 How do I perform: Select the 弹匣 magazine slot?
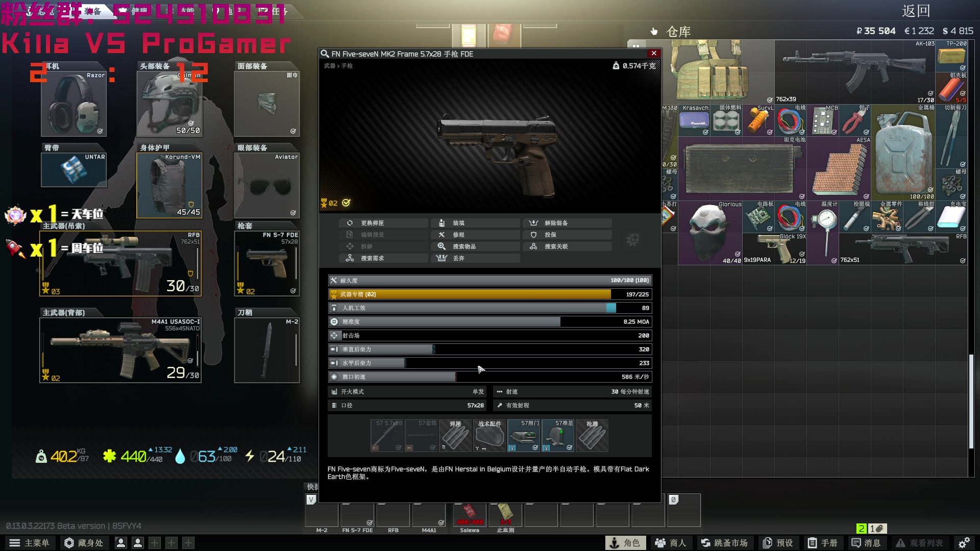455,436
